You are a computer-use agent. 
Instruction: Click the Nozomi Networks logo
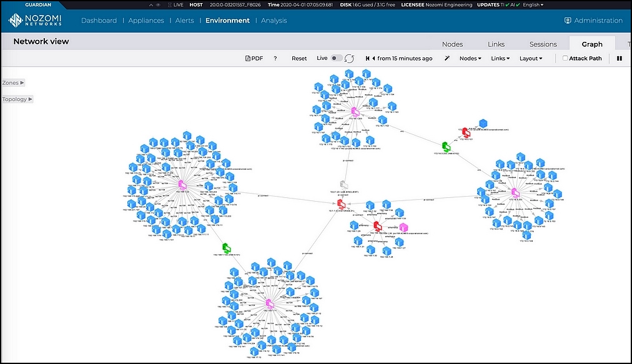point(36,20)
